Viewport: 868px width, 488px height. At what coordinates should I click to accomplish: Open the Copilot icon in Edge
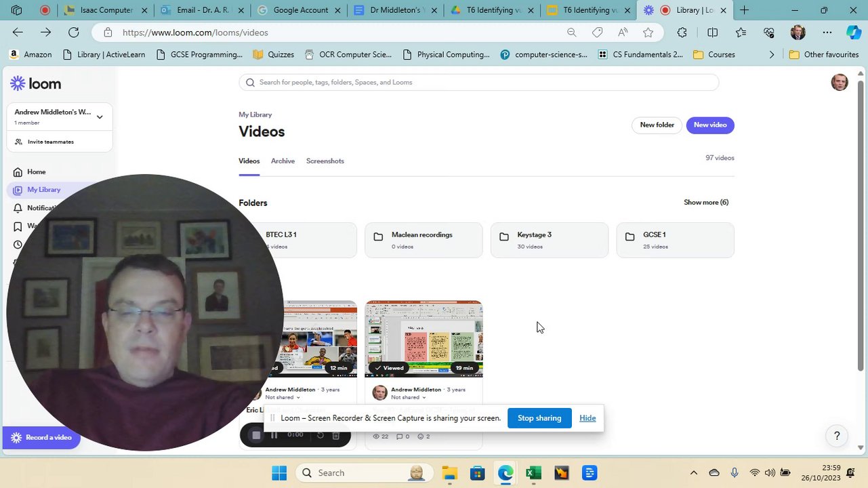[x=853, y=33]
